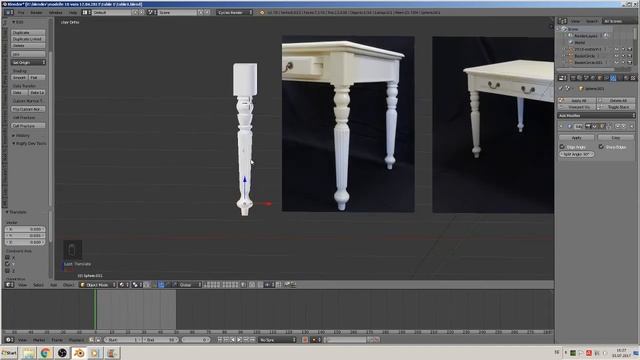The image size is (640, 360).
Task: Click the Delete button in the tool shelf
Action: point(28,46)
